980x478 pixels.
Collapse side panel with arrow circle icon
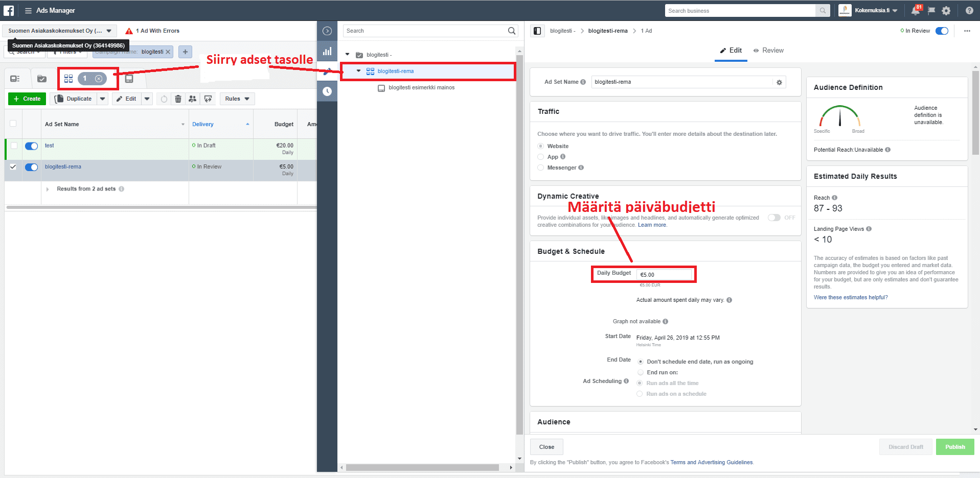point(327,31)
